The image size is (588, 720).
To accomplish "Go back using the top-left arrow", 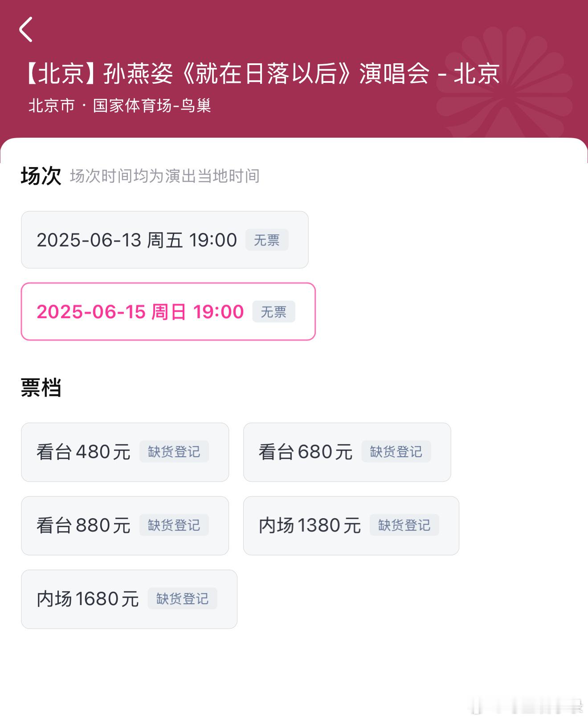I will [x=26, y=29].
